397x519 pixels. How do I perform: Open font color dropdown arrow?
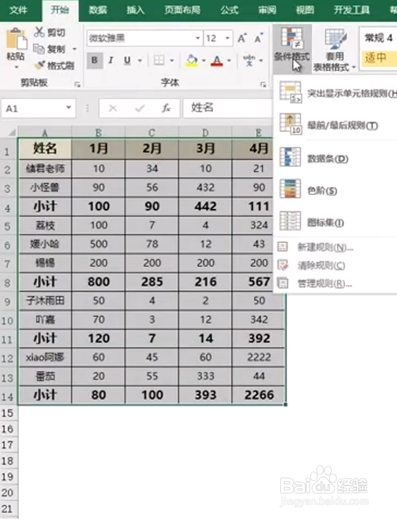point(229,60)
